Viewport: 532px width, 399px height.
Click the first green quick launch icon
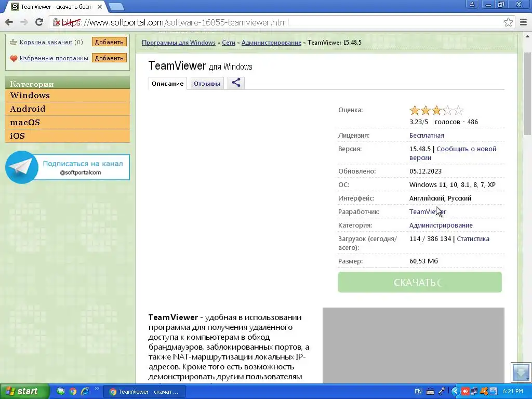click(61, 392)
